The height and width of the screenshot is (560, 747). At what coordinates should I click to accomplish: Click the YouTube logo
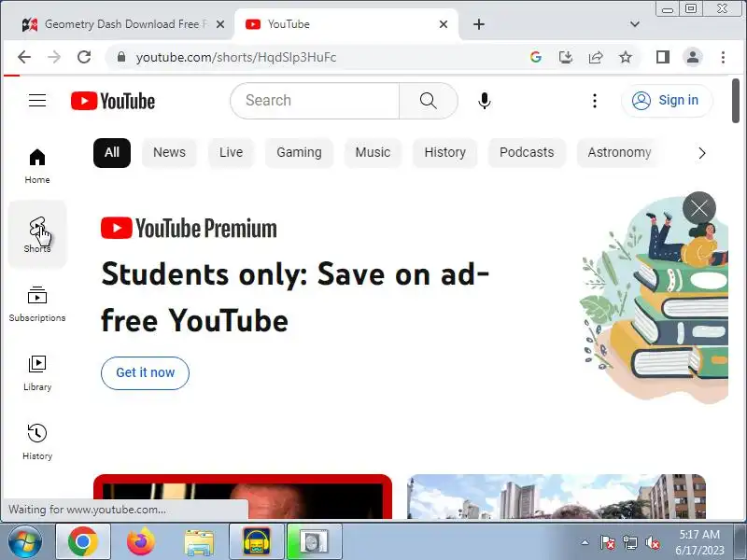pyautogui.click(x=113, y=101)
